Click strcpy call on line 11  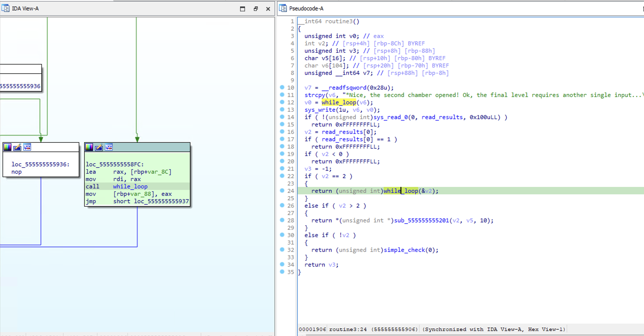pyautogui.click(x=315, y=95)
